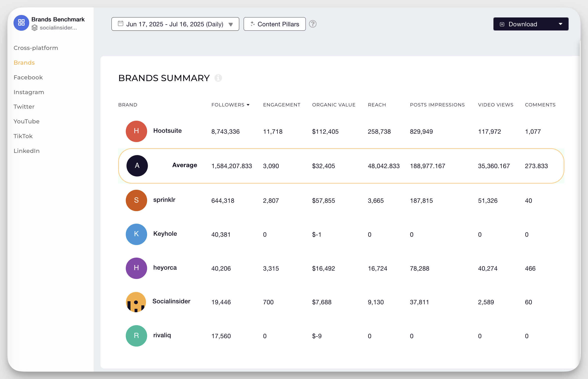The height and width of the screenshot is (379, 588).
Task: Click heyorca comments value 466
Action: click(x=530, y=268)
